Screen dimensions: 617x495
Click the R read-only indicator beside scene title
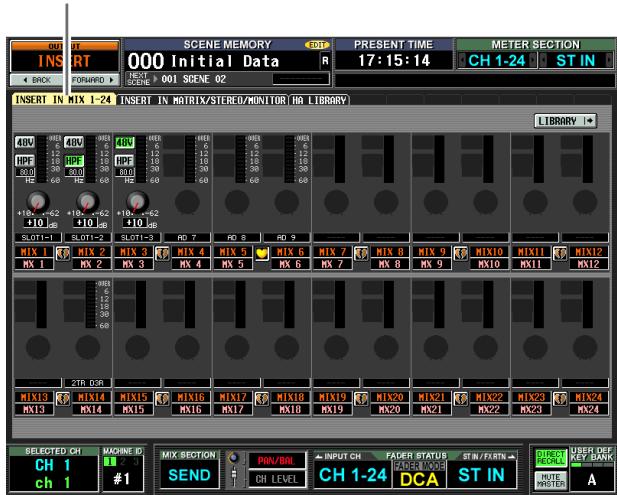325,61
